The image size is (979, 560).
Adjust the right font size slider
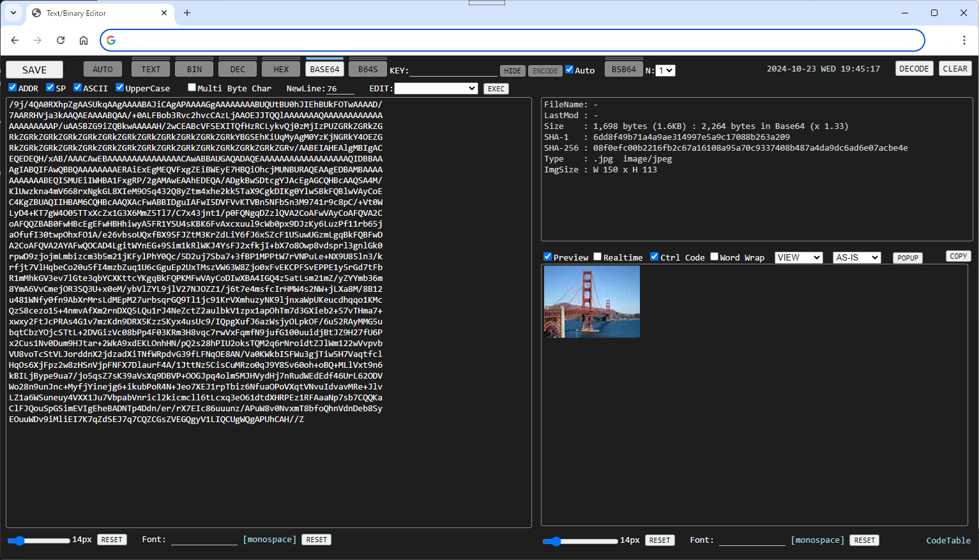(580, 541)
